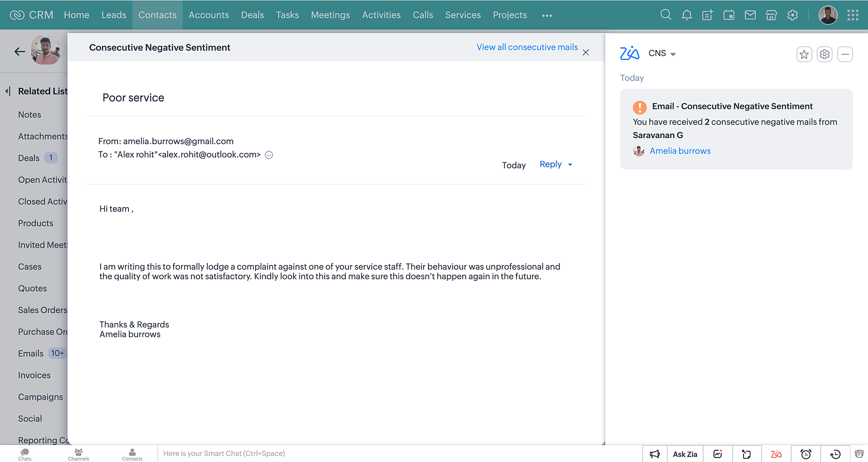This screenshot has height=462, width=868.
Task: Open the settings gear in top bar
Action: pyautogui.click(x=792, y=15)
